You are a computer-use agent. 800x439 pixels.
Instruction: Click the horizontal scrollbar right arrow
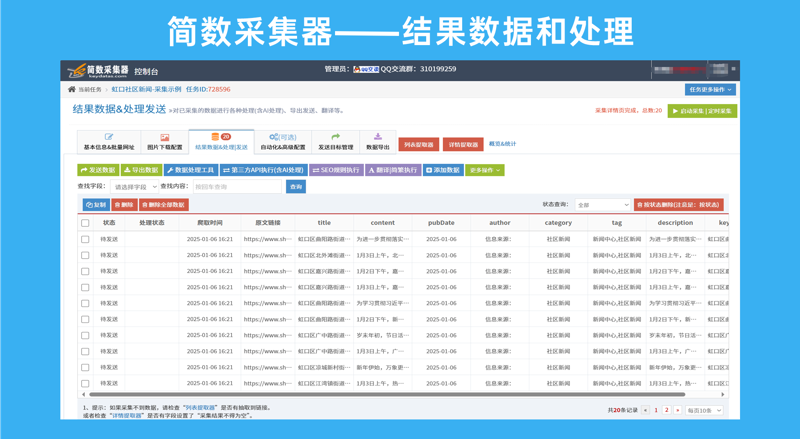[x=722, y=395]
